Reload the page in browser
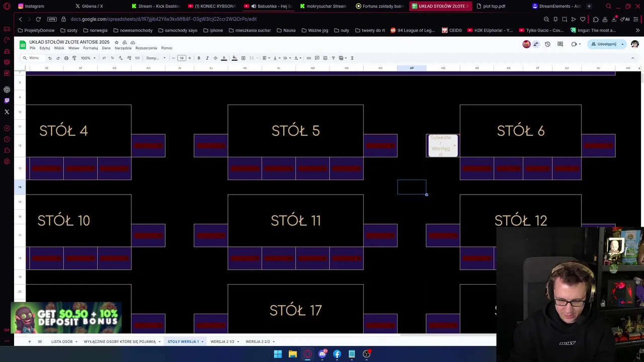Image resolution: width=644 pixels, height=362 pixels. pyautogui.click(x=38, y=19)
